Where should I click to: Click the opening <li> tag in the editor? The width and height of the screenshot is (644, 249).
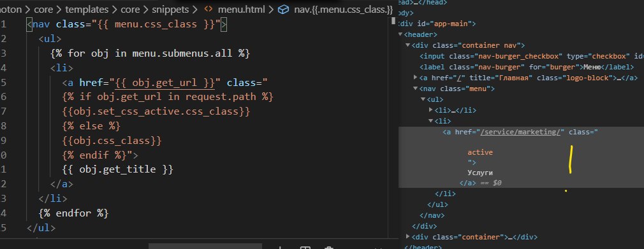point(62,68)
